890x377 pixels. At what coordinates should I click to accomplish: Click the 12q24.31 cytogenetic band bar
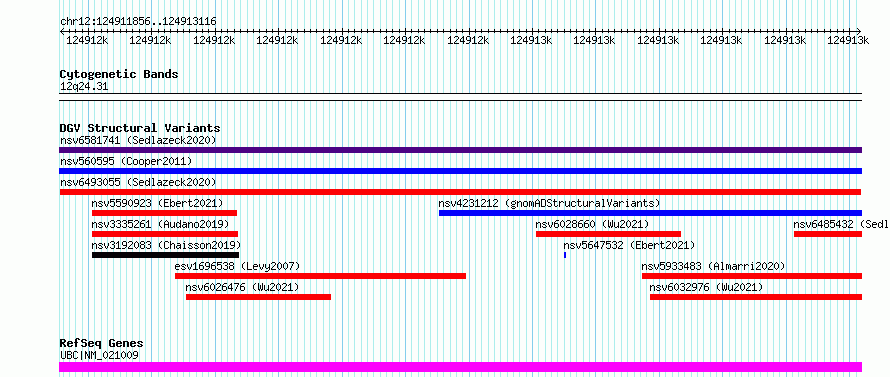[x=460, y=97]
